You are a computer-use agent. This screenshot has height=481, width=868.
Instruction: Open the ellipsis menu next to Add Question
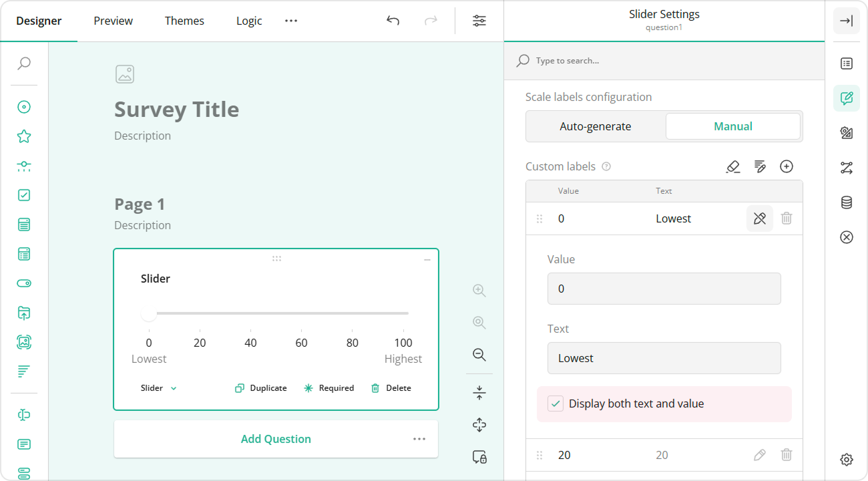[x=419, y=438]
